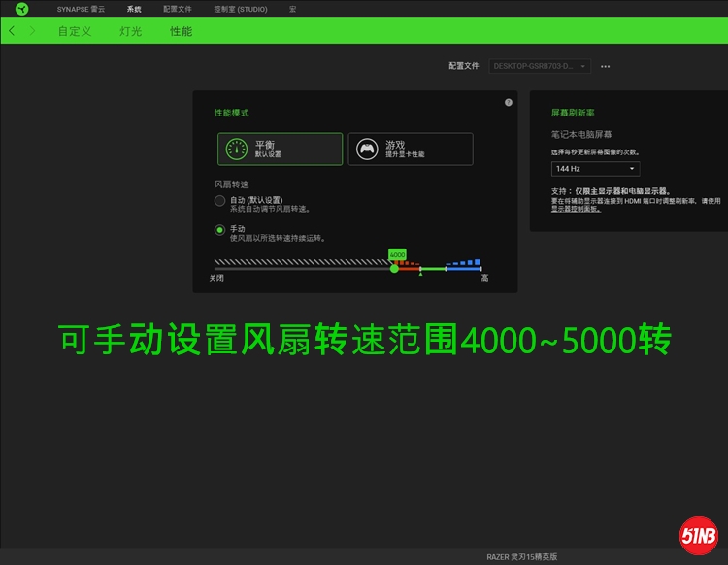Click the 51NB logo badge
The width and height of the screenshot is (728, 565).
(x=698, y=536)
